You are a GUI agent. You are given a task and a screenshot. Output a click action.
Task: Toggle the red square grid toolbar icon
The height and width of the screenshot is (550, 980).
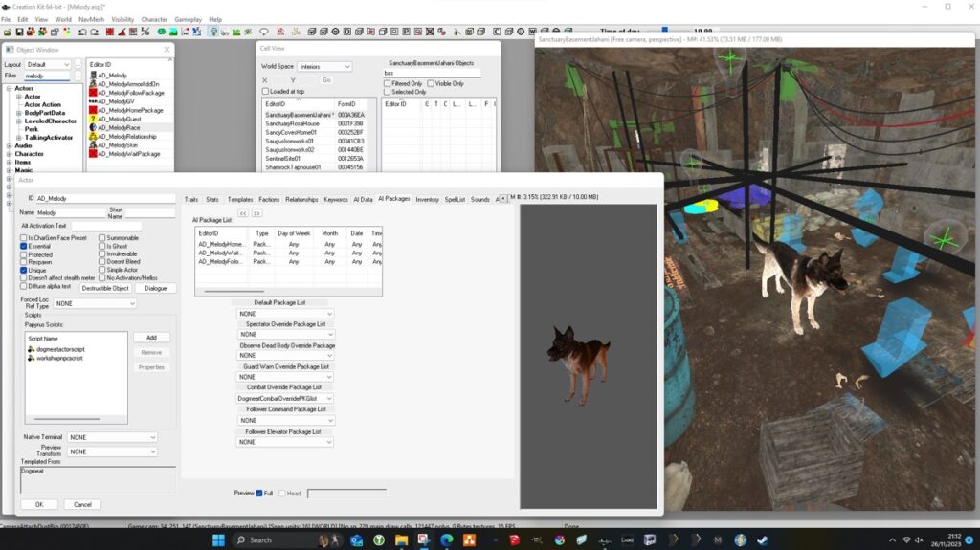tap(110, 32)
